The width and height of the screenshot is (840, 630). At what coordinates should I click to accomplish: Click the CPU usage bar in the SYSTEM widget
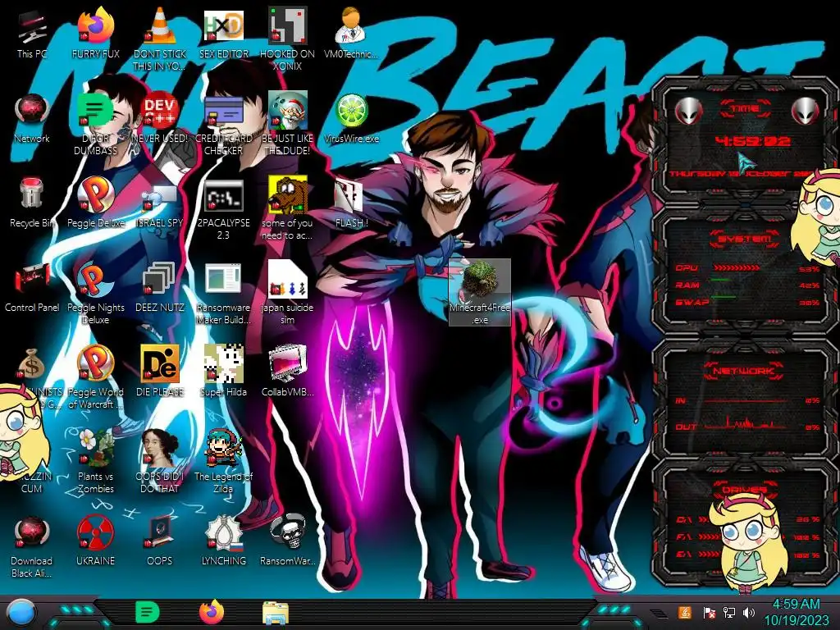click(x=736, y=268)
